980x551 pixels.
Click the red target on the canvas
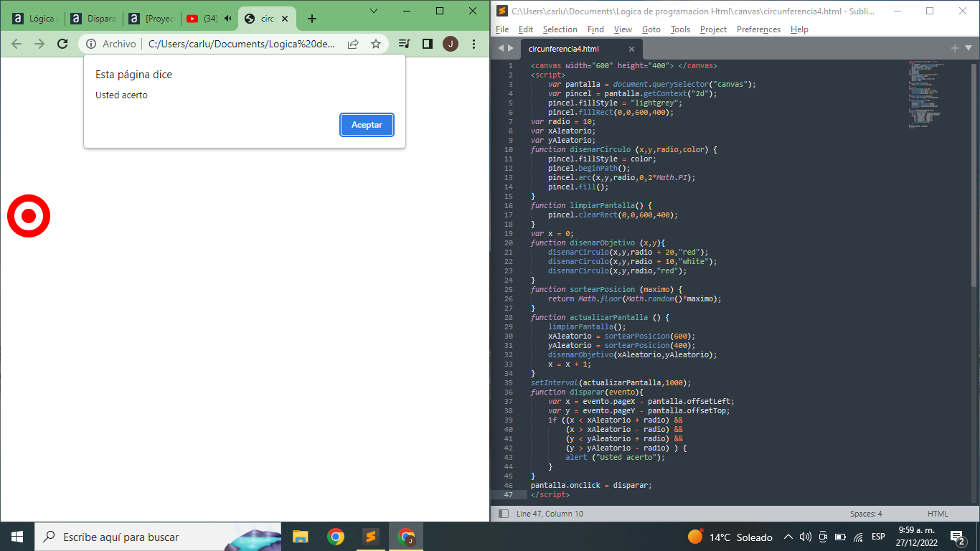click(29, 215)
